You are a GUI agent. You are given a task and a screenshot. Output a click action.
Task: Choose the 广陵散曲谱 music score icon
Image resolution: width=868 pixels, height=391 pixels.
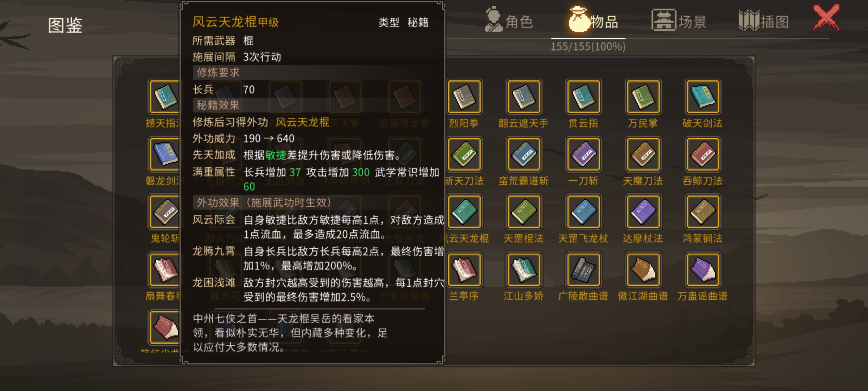point(583,270)
